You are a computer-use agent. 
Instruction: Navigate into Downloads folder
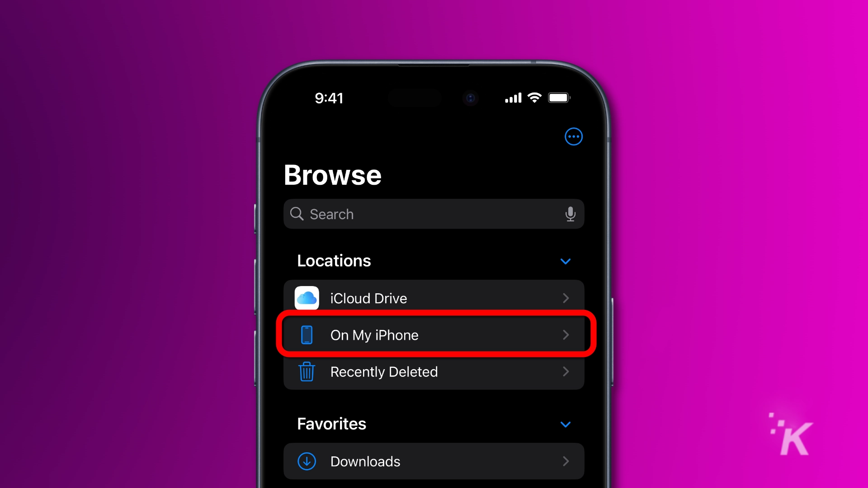pyautogui.click(x=434, y=462)
